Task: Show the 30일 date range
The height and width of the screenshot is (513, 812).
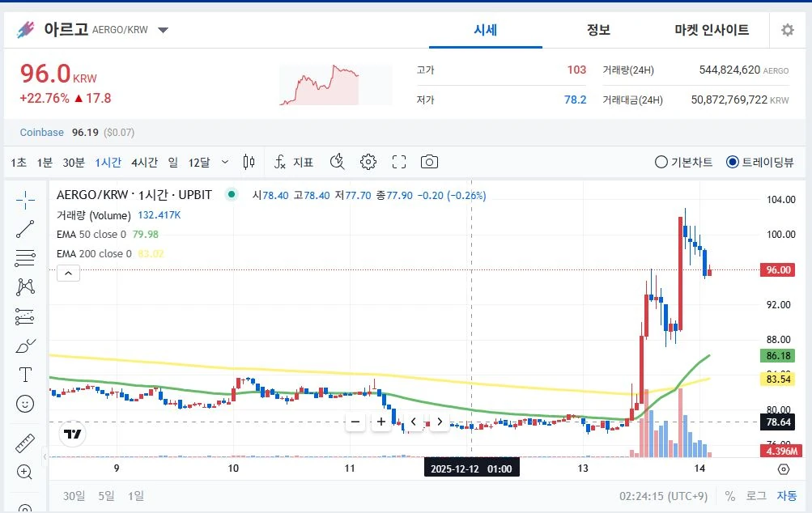Action: (x=74, y=496)
